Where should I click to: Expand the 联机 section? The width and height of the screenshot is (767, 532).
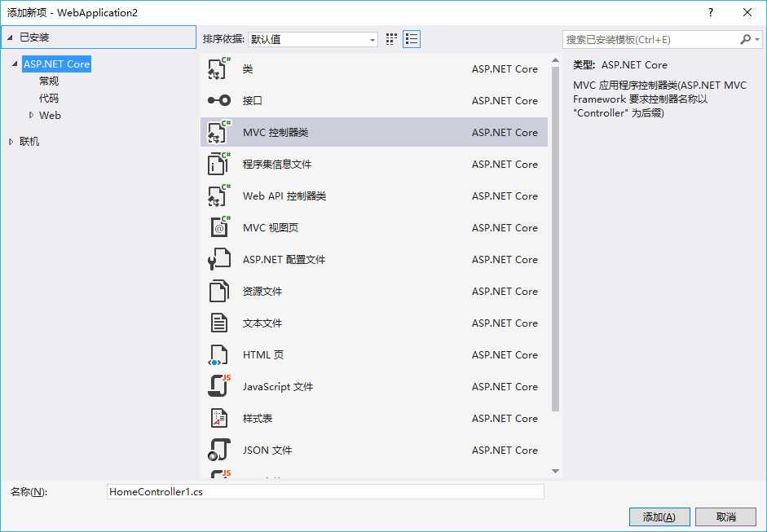click(x=11, y=141)
